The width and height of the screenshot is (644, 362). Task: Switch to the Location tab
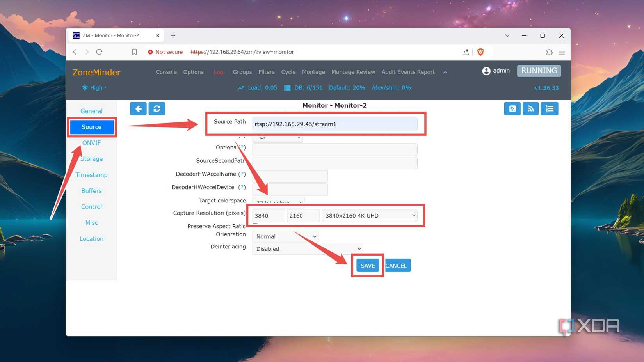tap(91, 239)
